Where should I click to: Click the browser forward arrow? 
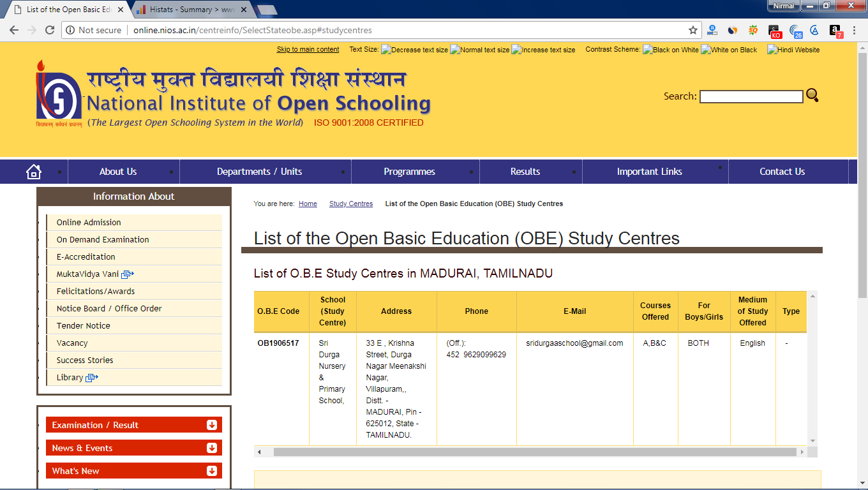point(32,30)
